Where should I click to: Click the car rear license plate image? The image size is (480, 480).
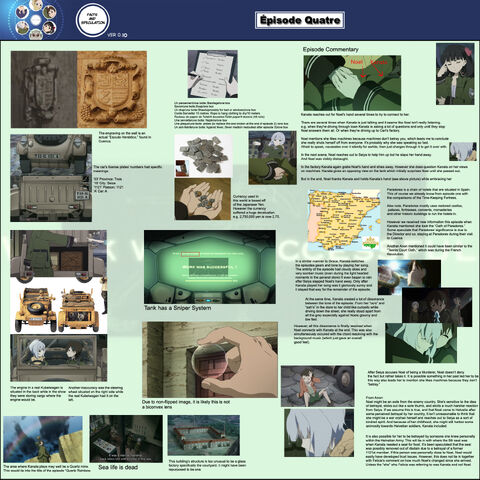pos(51,178)
